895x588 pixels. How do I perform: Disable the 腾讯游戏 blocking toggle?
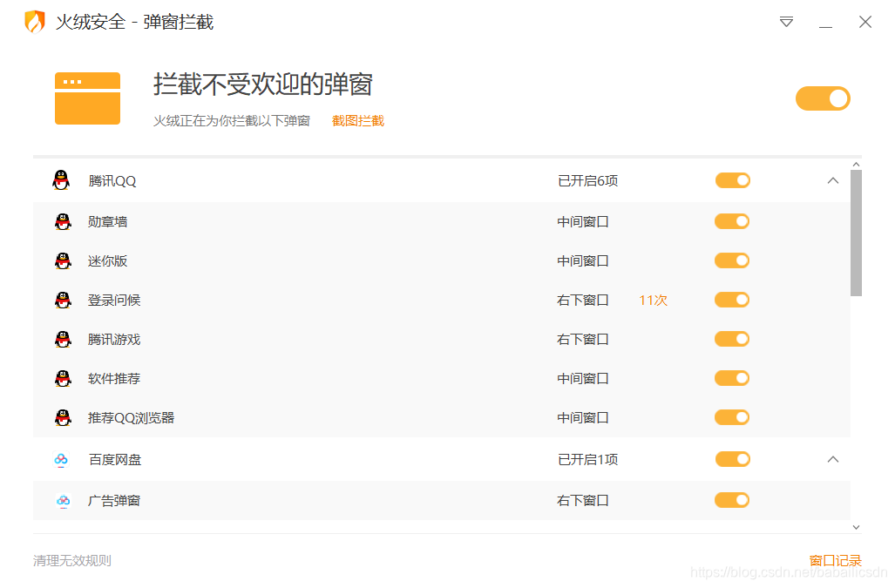(x=732, y=340)
